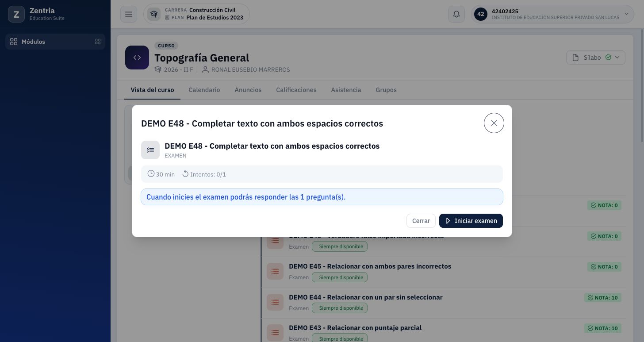The height and width of the screenshot is (342, 644).
Task: Click the Módulos four-squares icon at left
Action: pyautogui.click(x=14, y=42)
